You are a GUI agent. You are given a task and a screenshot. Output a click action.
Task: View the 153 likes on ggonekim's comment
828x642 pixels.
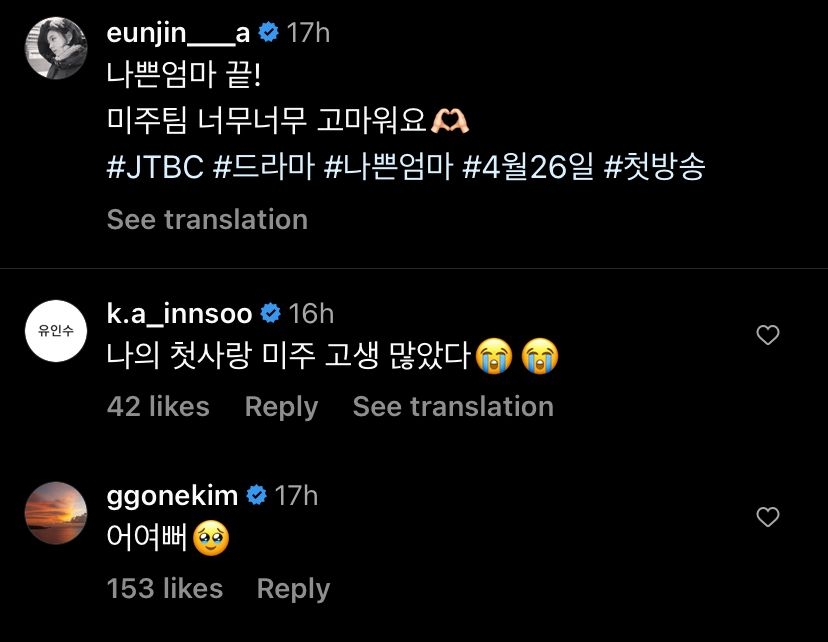(165, 588)
